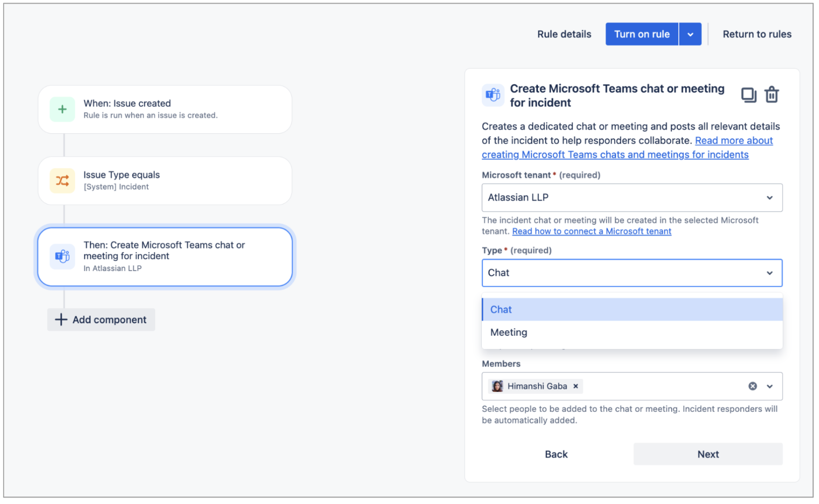Click the Type (required) field label
This screenshot has height=504, width=819.
click(517, 250)
